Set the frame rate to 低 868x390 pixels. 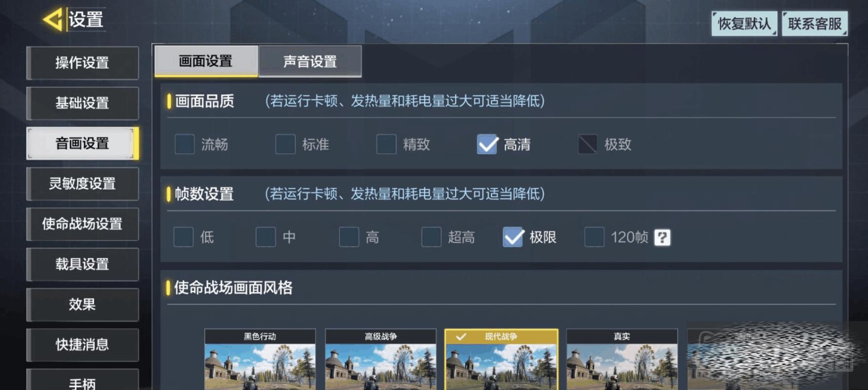pyautogui.click(x=184, y=237)
